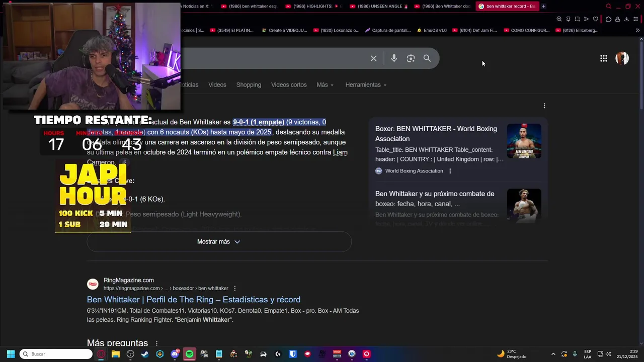
Task: Open Google Lens image search
Action: coord(411,58)
